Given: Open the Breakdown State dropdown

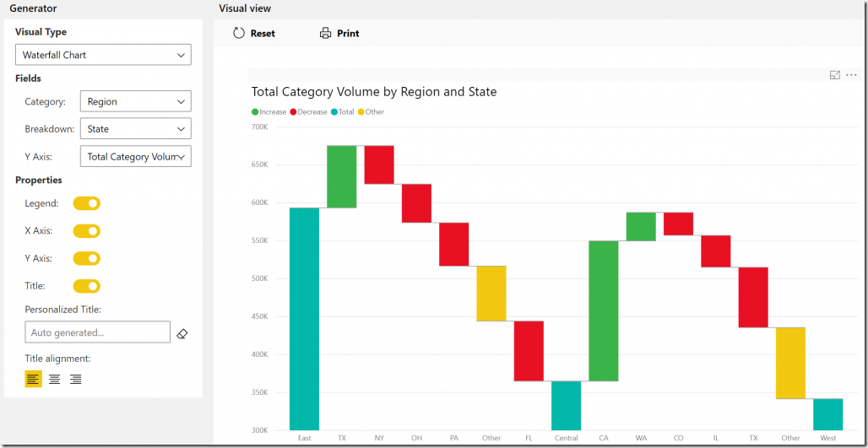Looking at the screenshot, I should point(136,129).
